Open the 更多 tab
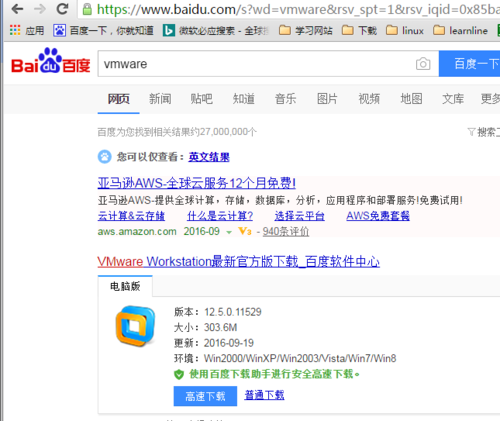 tap(490, 99)
